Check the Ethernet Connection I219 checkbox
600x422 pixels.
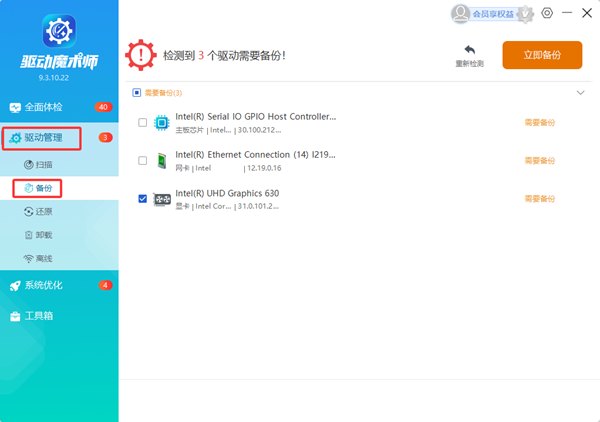(x=143, y=160)
